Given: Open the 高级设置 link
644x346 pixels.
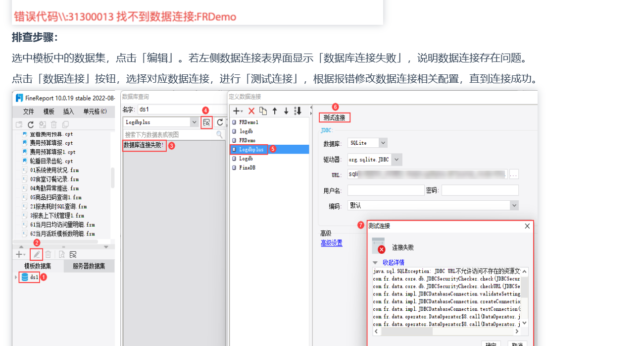Looking at the screenshot, I should pos(332,243).
